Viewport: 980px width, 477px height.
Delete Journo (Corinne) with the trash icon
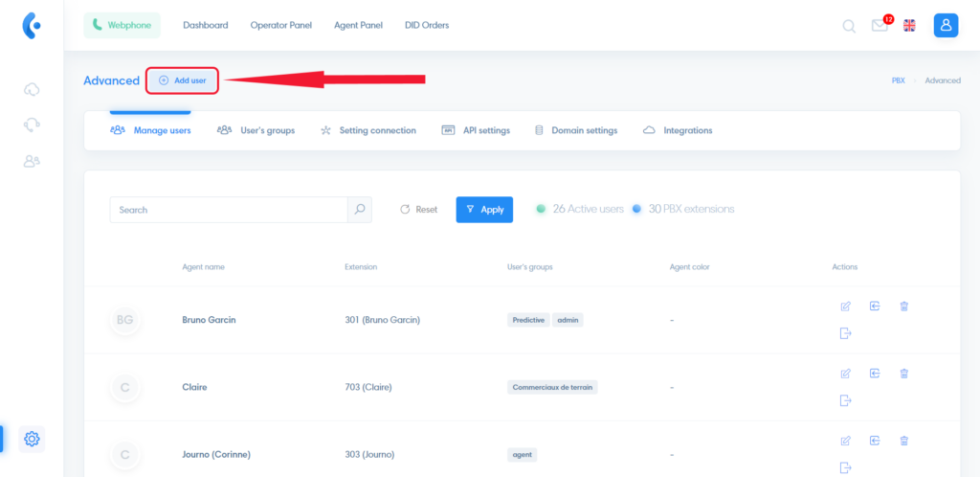(903, 441)
